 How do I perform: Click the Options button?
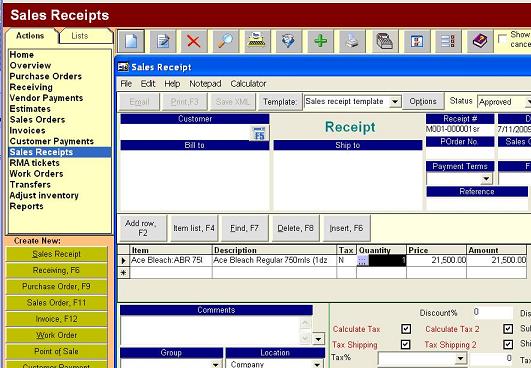423,102
